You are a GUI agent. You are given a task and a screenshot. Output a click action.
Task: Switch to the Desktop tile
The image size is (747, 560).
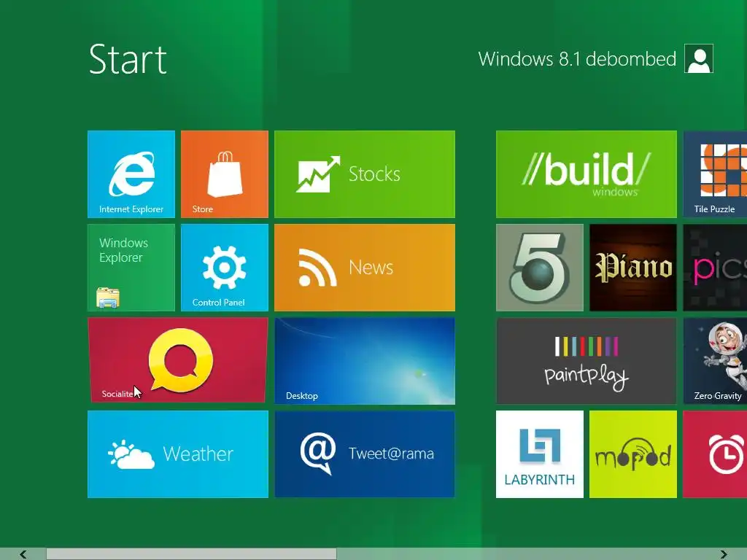pyautogui.click(x=365, y=361)
